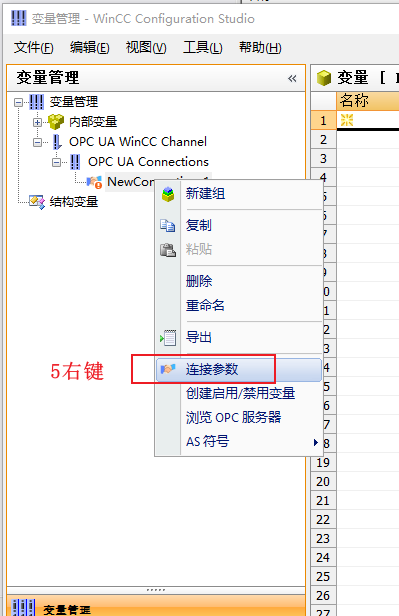This screenshot has height=616, width=399.
Task: Select row header 22 in the variable table
Action: [x=323, y=520]
